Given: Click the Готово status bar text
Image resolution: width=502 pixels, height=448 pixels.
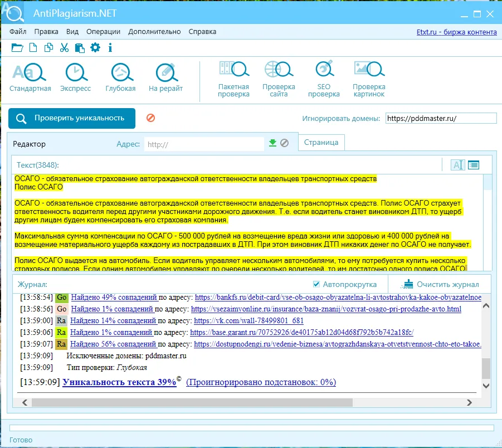Looking at the screenshot, I should click(x=21, y=440).
